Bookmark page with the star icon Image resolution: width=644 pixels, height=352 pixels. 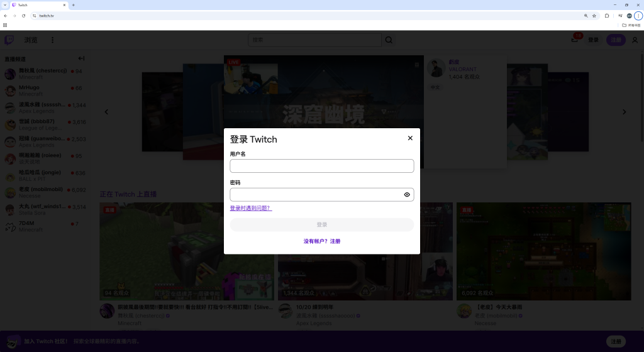(594, 16)
